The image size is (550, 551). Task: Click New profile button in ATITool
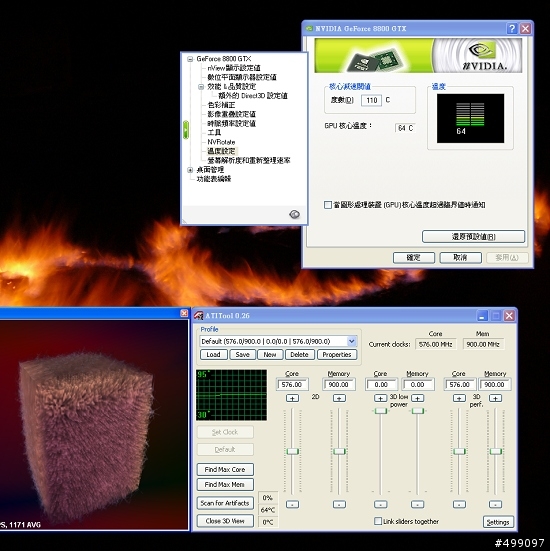[x=270, y=355]
